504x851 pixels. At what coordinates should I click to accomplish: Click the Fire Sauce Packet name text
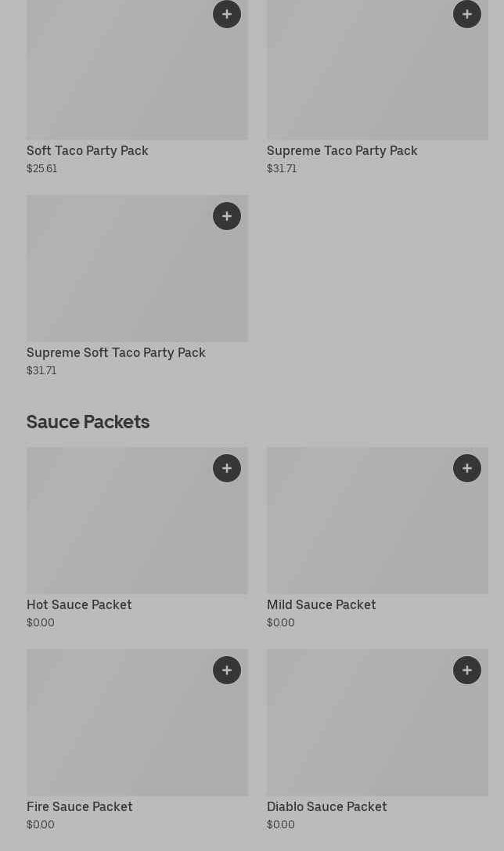pyautogui.click(x=79, y=806)
